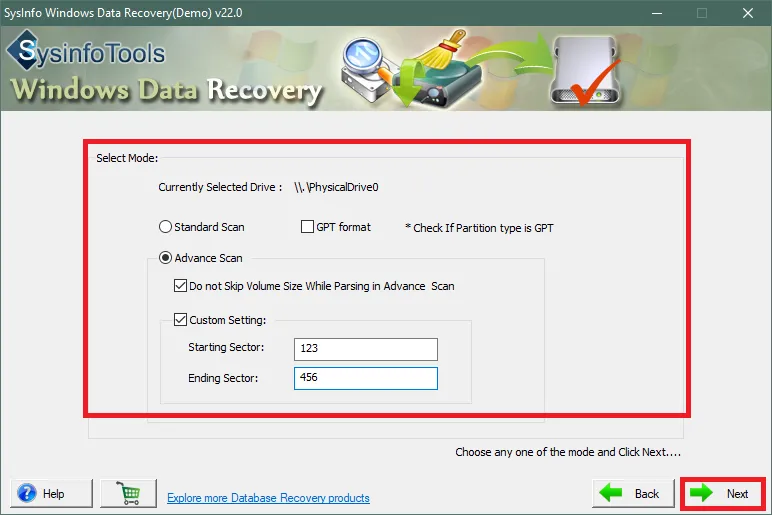Minimize the Windows Data Recovery window
Viewport: 772px width, 515px height.
pos(656,13)
